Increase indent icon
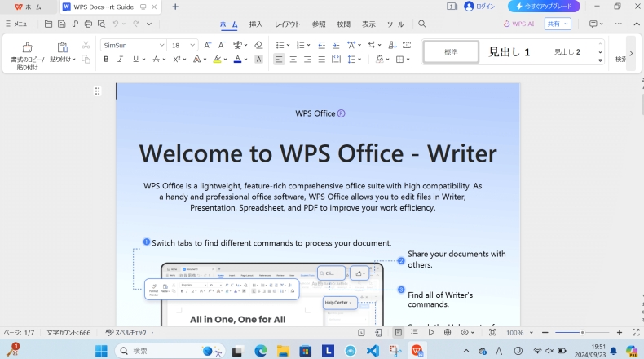Image resolution: width=644 pixels, height=359 pixels. pyautogui.click(x=336, y=45)
